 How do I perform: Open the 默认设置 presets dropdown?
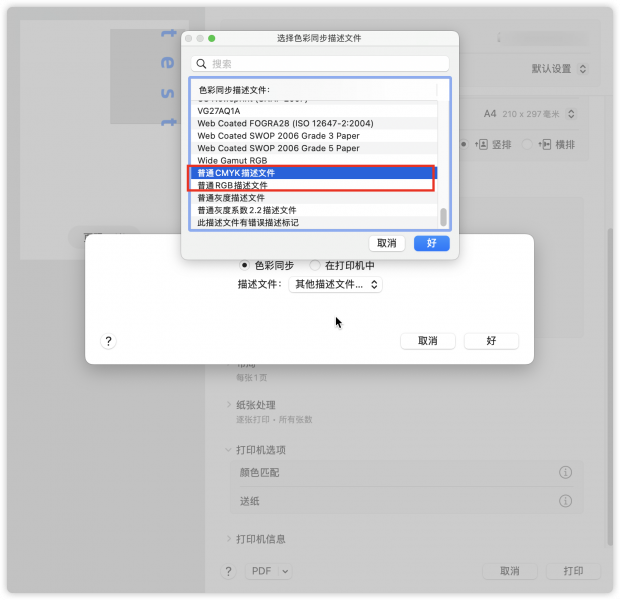point(558,69)
